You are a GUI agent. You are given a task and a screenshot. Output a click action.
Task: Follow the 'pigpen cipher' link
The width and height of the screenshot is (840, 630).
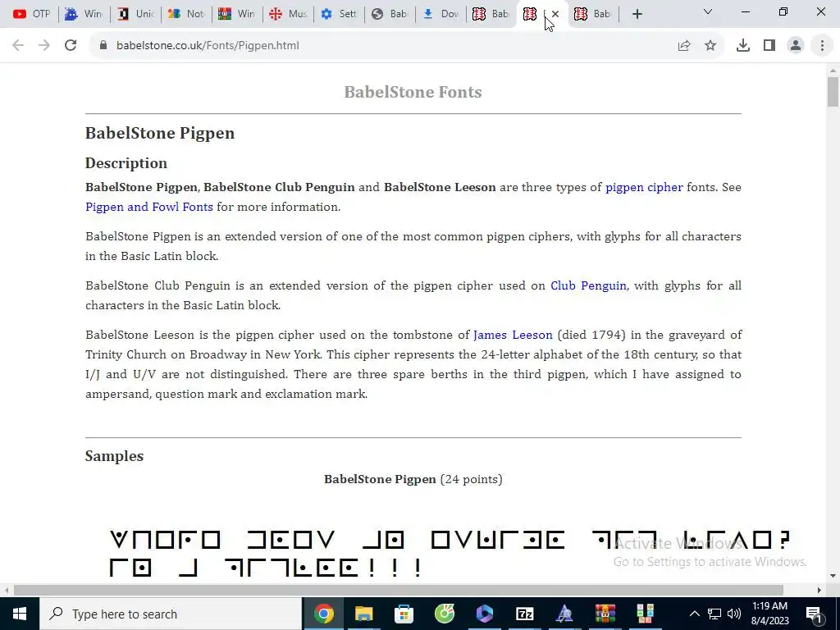point(644,187)
